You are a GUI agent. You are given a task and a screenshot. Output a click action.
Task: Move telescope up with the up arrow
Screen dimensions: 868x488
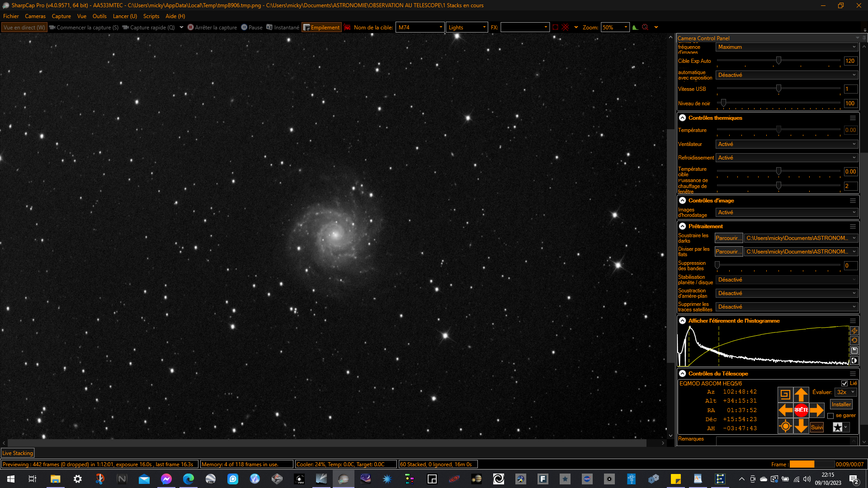pos(801,394)
